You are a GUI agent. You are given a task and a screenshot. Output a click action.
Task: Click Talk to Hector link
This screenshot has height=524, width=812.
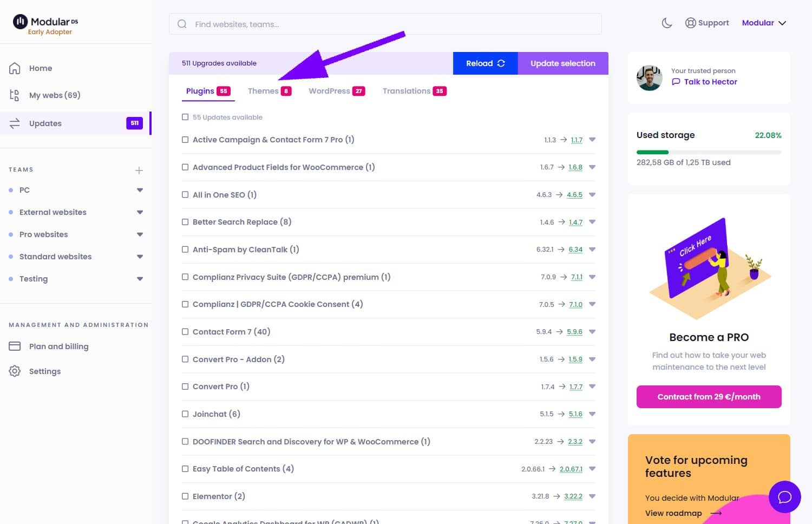[710, 82]
